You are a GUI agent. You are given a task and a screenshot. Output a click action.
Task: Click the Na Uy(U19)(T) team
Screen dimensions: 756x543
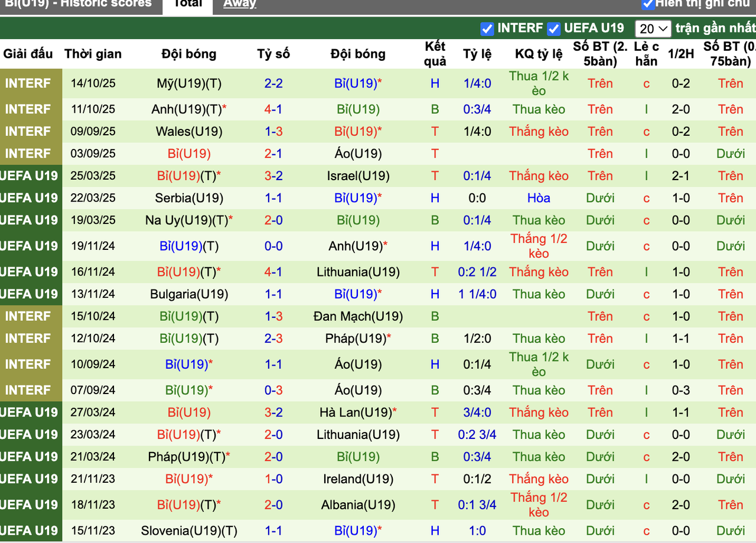tap(189, 220)
